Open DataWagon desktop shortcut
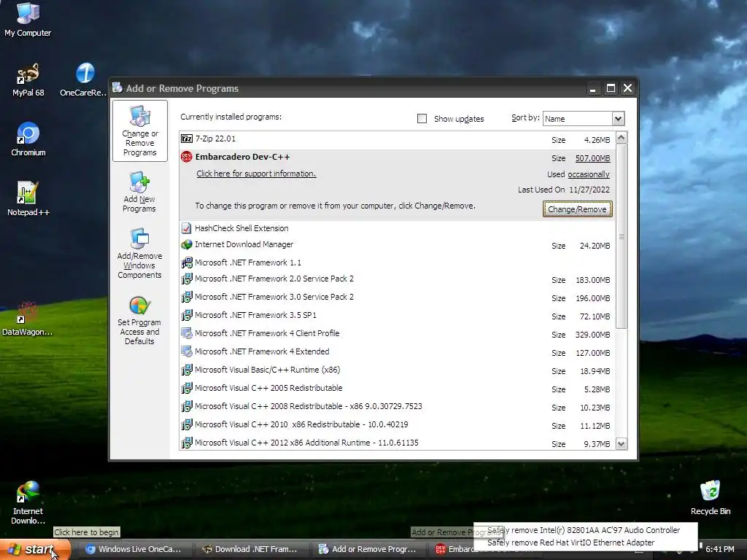 28,318
